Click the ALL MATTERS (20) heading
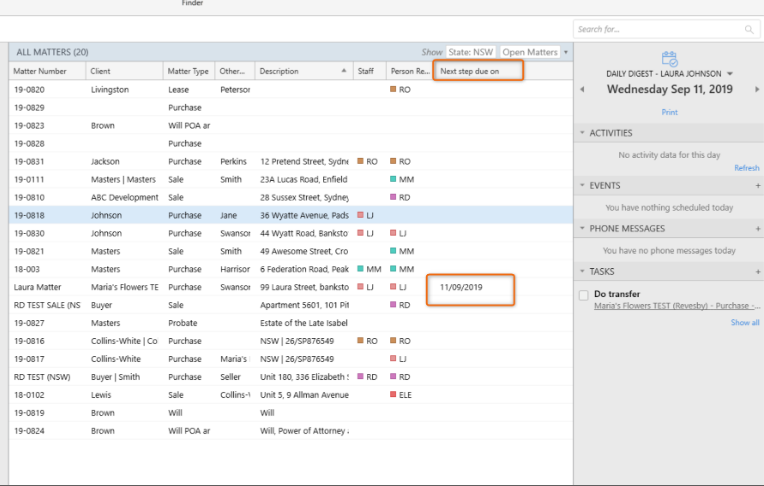Screen dimensions: 764x486 click(53, 52)
